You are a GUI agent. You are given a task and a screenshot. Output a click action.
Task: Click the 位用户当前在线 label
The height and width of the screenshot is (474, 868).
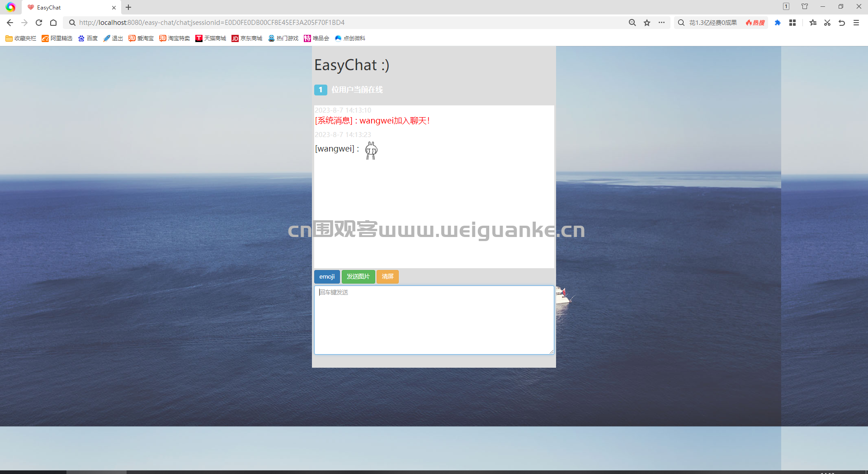[357, 90]
